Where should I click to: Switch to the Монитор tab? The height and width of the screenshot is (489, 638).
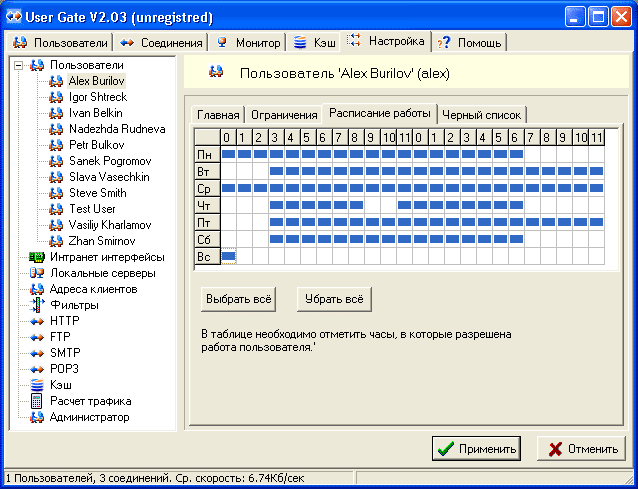click(248, 42)
